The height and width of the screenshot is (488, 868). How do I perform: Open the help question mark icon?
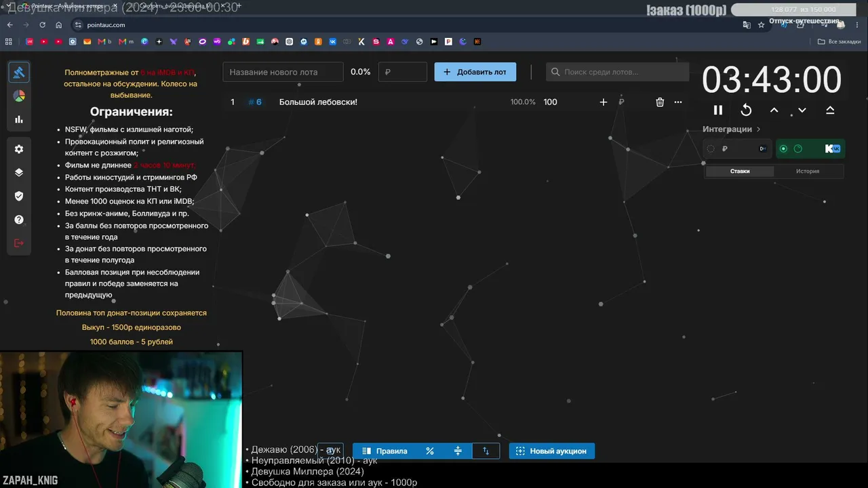click(x=19, y=220)
